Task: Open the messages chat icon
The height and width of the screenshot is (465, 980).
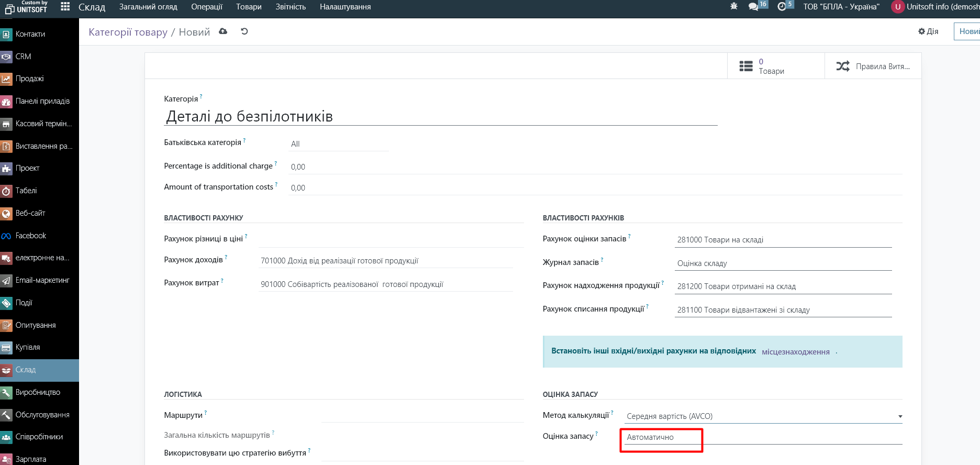Action: click(753, 7)
